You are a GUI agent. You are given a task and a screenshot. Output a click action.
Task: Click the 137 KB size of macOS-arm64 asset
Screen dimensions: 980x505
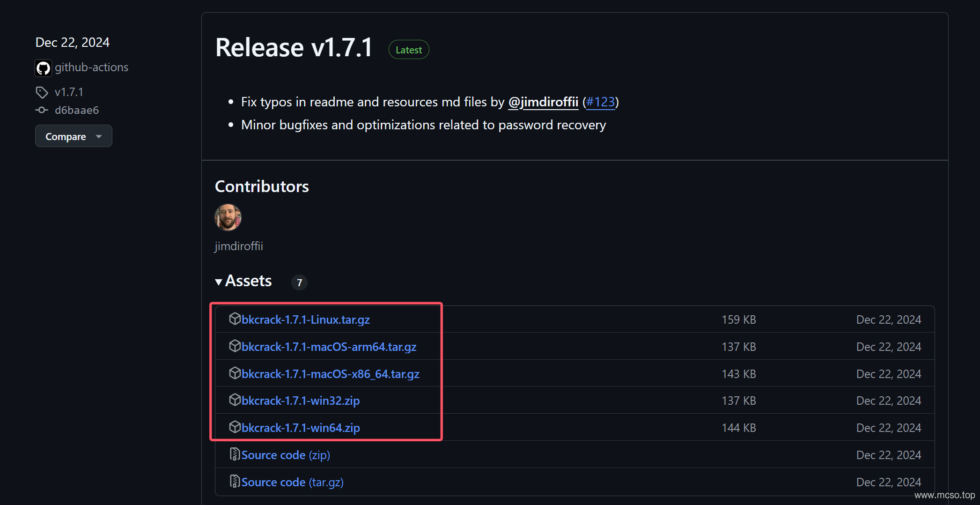point(739,347)
